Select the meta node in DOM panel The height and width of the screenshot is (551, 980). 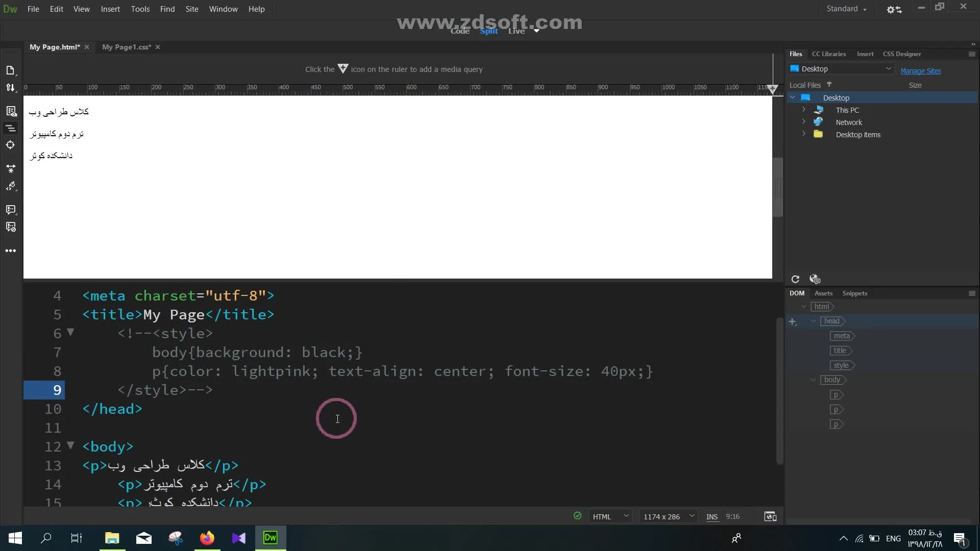coord(842,336)
